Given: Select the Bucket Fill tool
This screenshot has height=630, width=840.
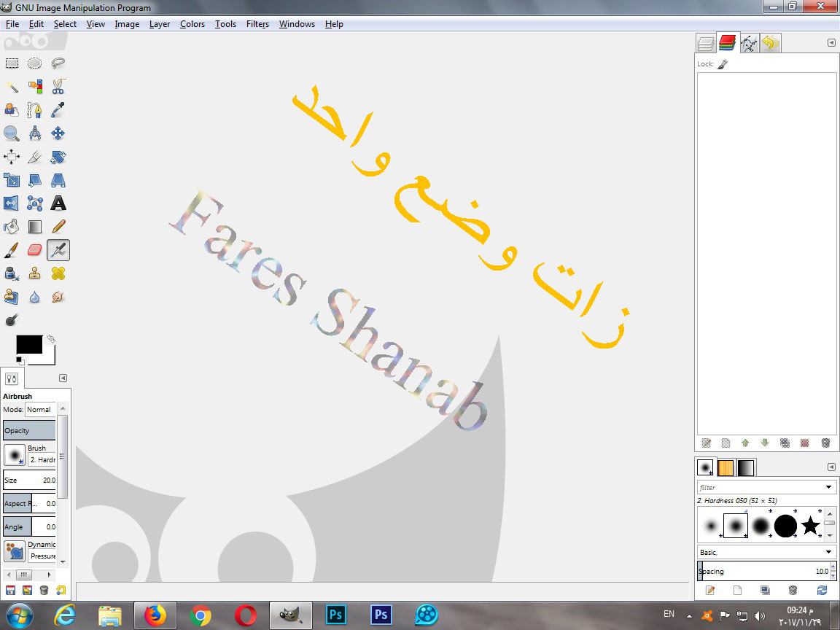Looking at the screenshot, I should 12,226.
